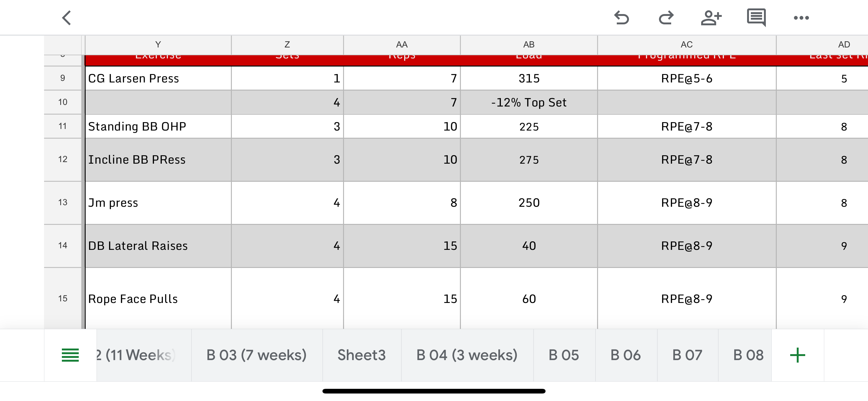Click the undo icon

(622, 18)
